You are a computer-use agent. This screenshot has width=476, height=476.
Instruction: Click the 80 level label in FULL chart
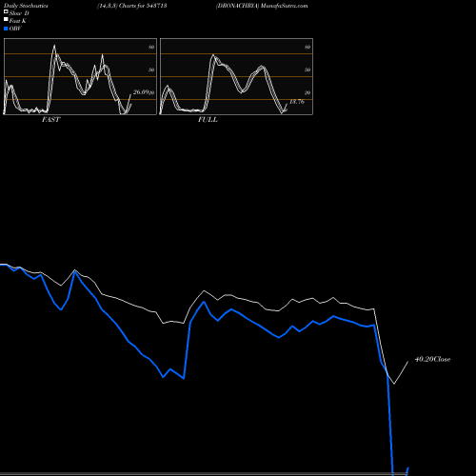[x=307, y=47]
